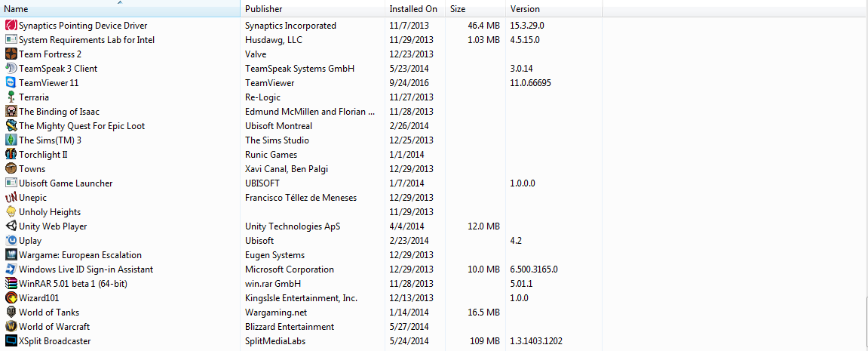Screen dimensions: 868x351
Task: Click the 'Ubisoft Game Launcher' name text
Action: (66, 183)
